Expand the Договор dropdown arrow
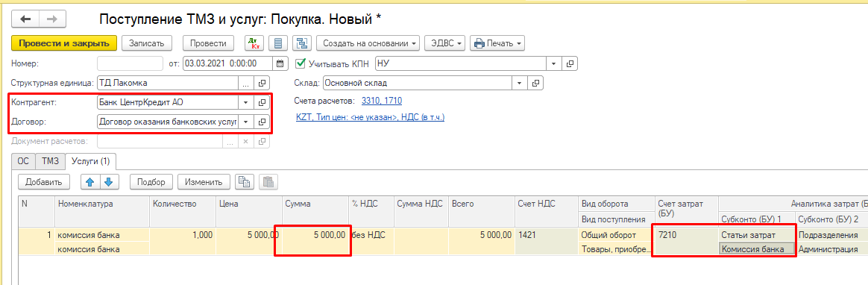868x285 pixels. coord(246,121)
